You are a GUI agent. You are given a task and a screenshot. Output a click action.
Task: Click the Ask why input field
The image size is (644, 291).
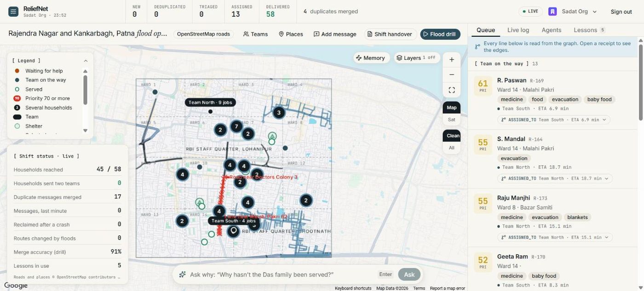[281, 274]
